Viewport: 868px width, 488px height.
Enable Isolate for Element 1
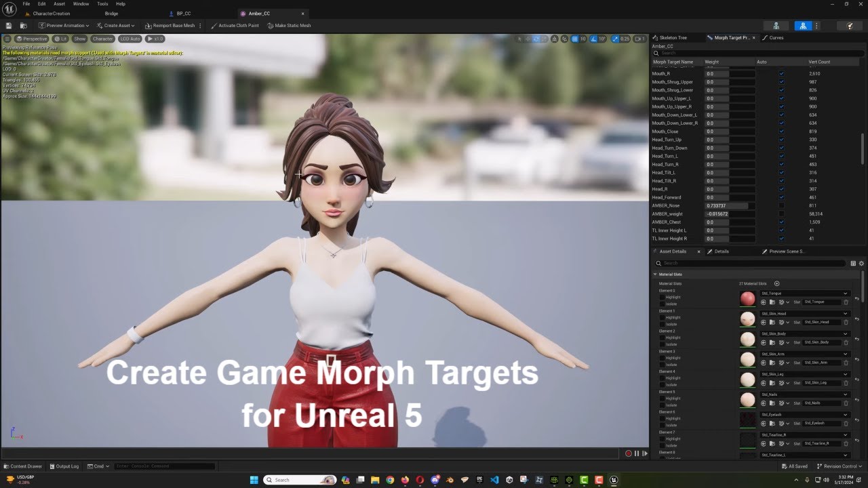[x=662, y=324]
